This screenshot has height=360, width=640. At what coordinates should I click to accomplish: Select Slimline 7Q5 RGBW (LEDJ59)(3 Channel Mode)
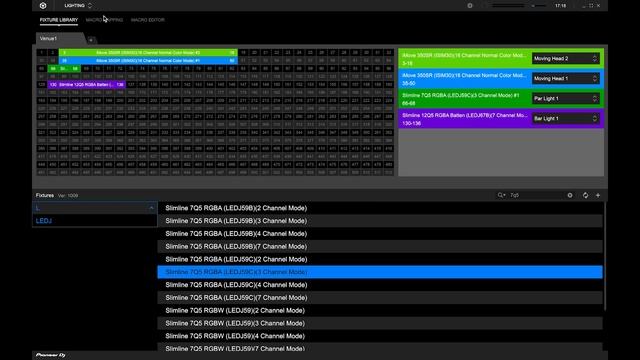pos(380,323)
